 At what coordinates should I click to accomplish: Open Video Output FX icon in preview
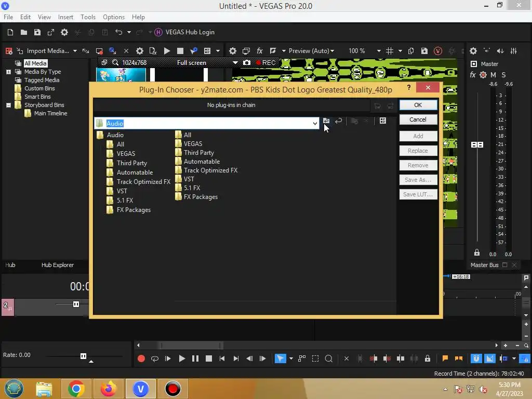pyautogui.click(x=260, y=51)
